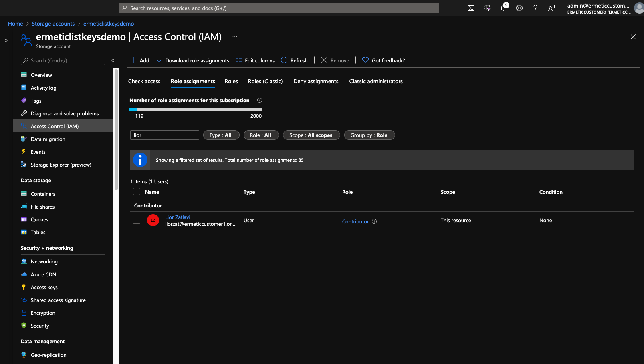This screenshot has width=644, height=364.
Task: Open the Contributor role link
Action: (355, 221)
